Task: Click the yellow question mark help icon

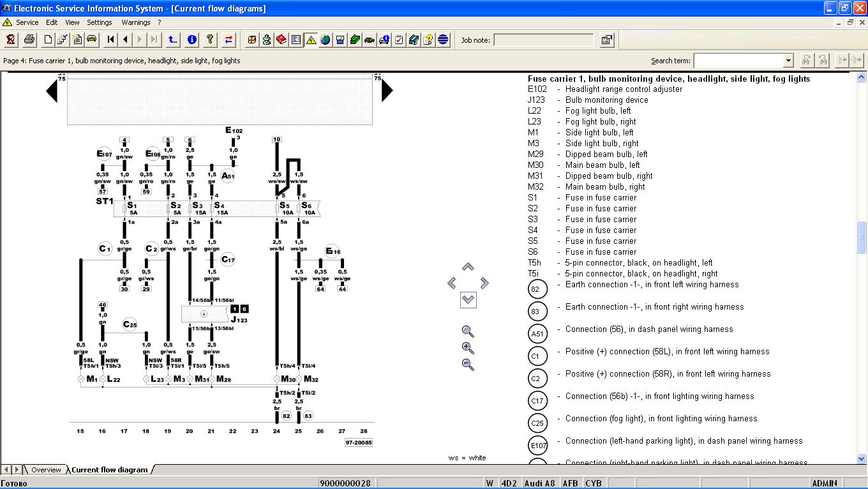Action: coord(209,40)
